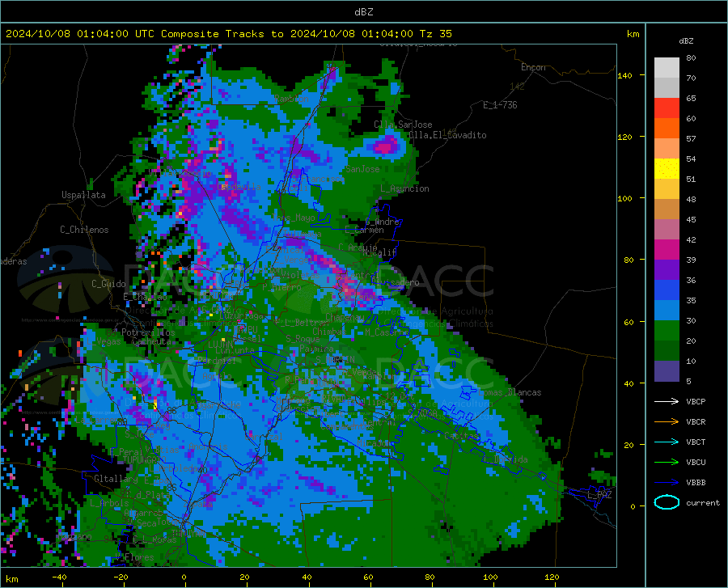Click the SanJose town label
This screenshot has height=588, width=728.
coord(362,169)
